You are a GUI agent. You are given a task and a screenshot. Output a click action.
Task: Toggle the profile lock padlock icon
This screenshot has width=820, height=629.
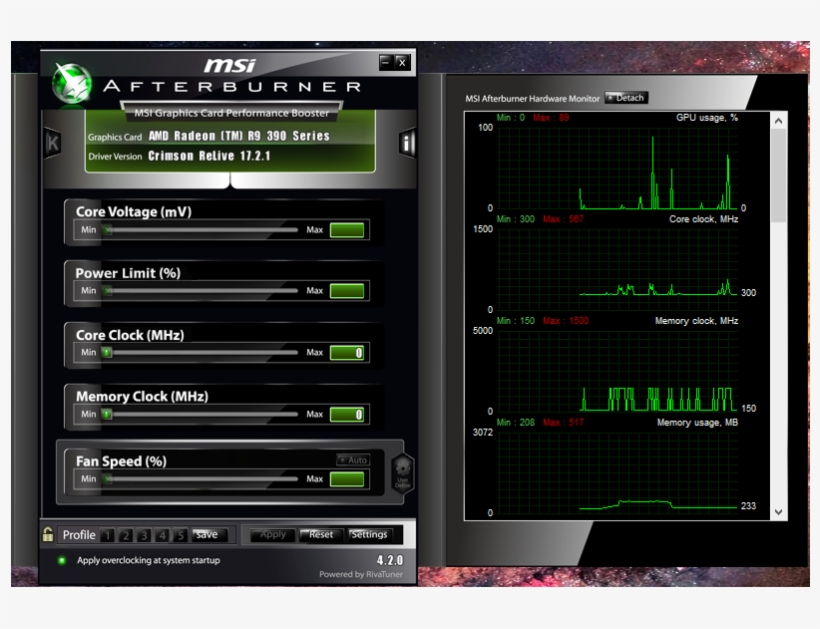pos(48,534)
